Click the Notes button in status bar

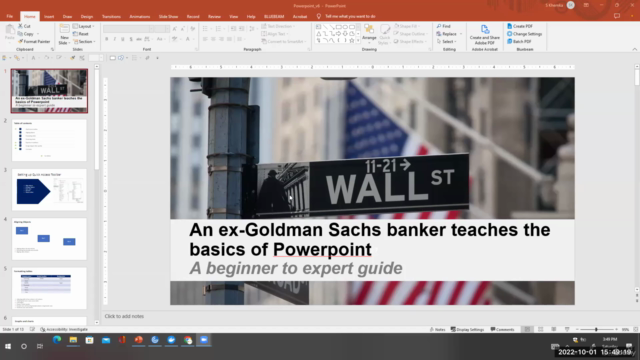click(437, 329)
